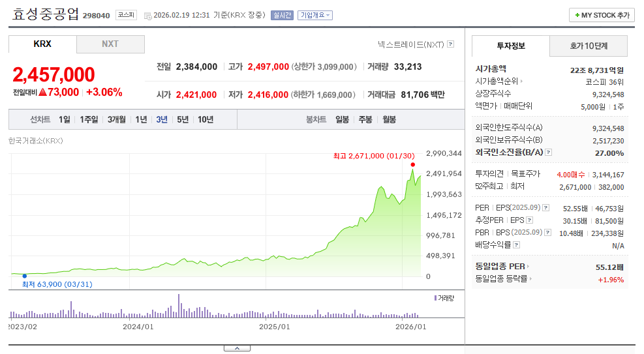The width and height of the screenshot is (644, 354).
Task: Click the calendar icon beside the date
Action: [148, 16]
